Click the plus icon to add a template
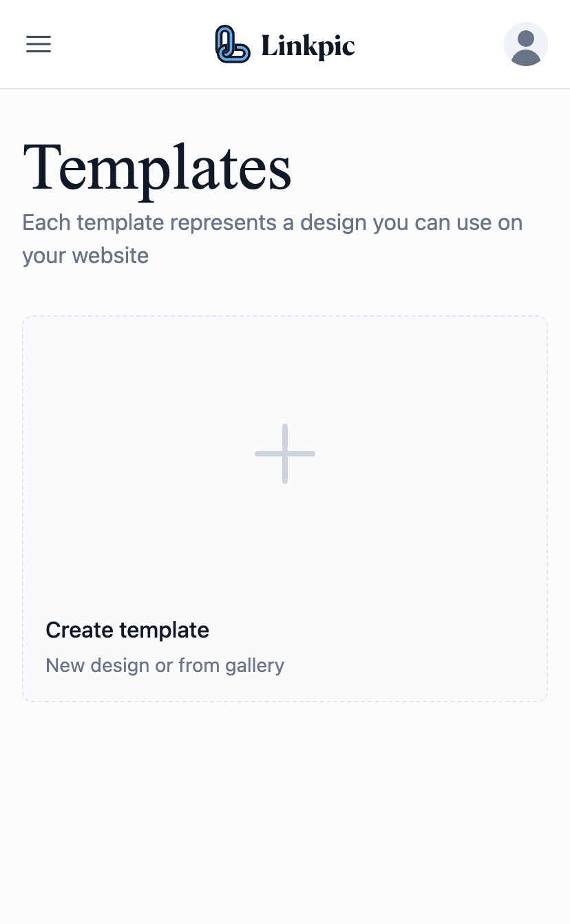570x924 pixels. click(284, 453)
